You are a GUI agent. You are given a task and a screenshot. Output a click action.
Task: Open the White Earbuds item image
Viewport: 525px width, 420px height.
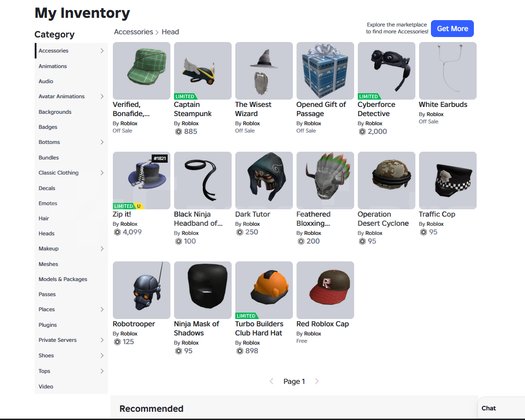tap(448, 71)
